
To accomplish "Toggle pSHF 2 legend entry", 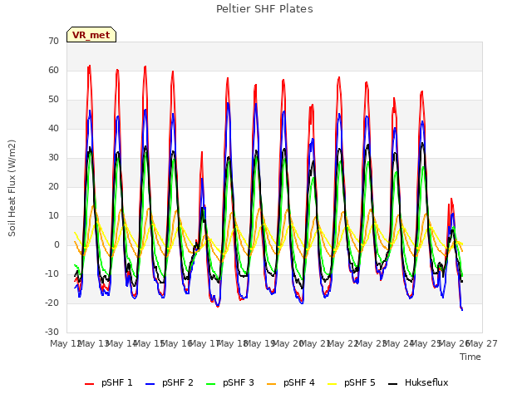I will point(170,382).
